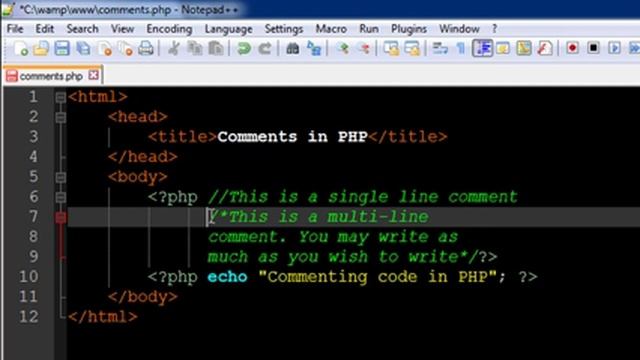
Task: Open the Search menu
Action: (82, 29)
